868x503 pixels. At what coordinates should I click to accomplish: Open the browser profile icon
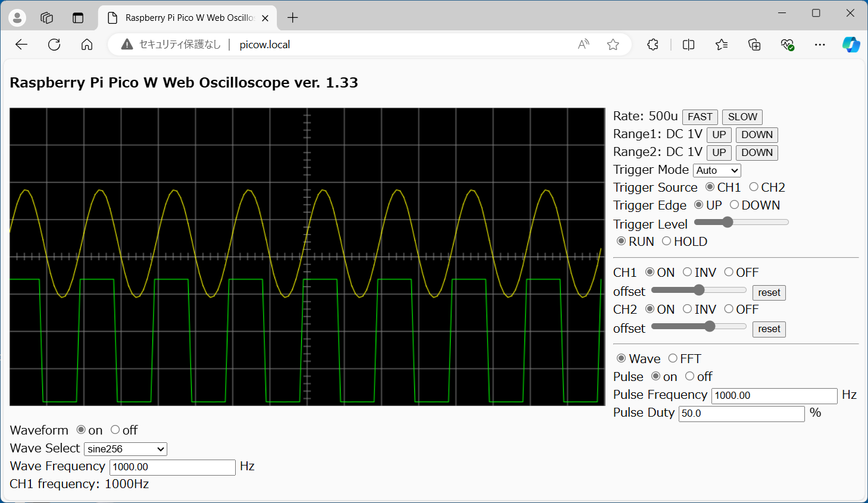(17, 18)
